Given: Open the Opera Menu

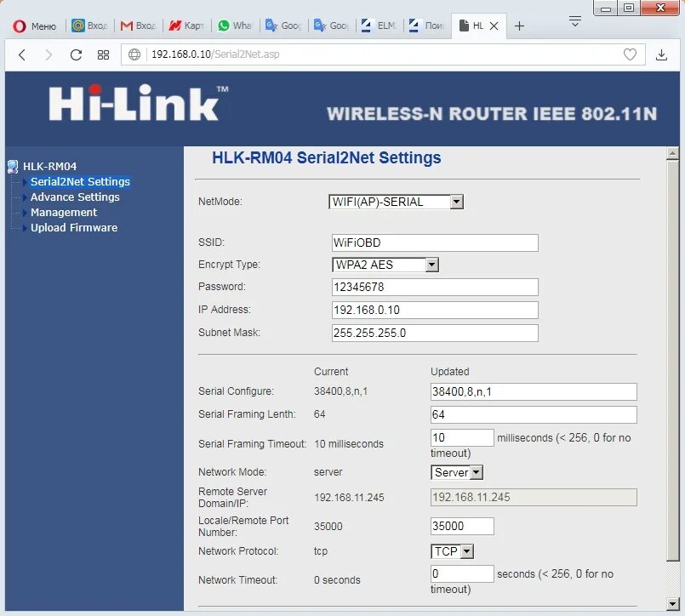Looking at the screenshot, I should tap(30, 26).
